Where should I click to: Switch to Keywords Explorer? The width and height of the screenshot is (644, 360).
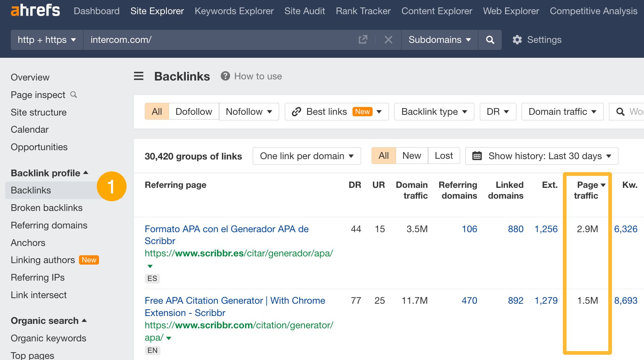point(234,11)
